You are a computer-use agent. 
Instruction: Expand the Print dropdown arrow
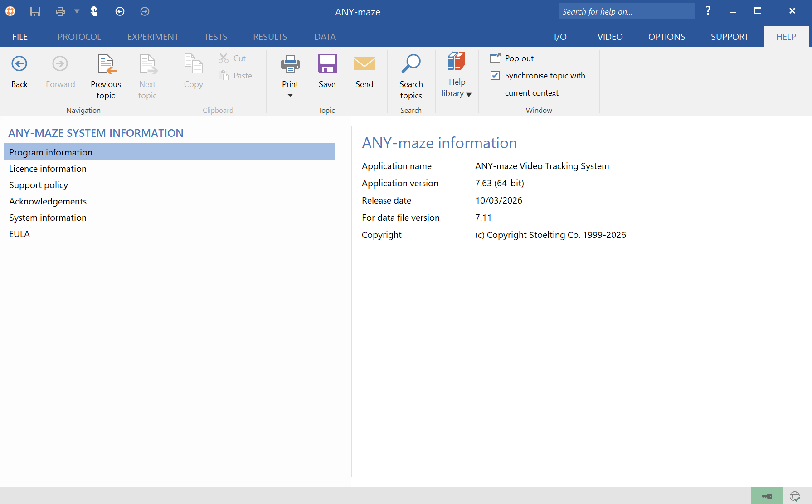point(290,95)
